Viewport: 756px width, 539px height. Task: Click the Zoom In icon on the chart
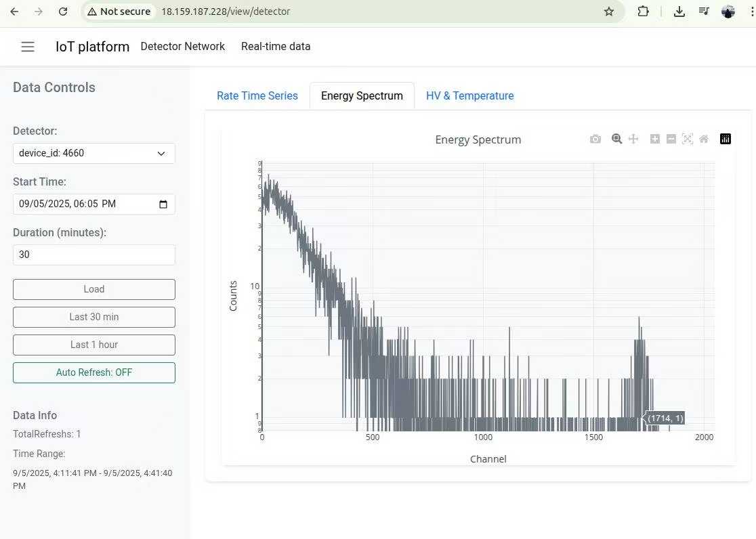655,139
